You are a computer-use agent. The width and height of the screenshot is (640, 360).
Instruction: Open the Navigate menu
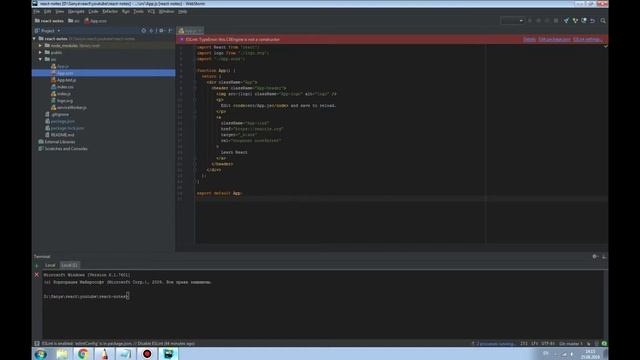point(76,11)
